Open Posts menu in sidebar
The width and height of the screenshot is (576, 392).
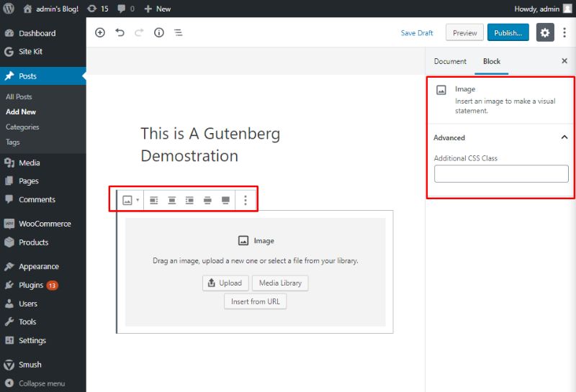(x=43, y=76)
